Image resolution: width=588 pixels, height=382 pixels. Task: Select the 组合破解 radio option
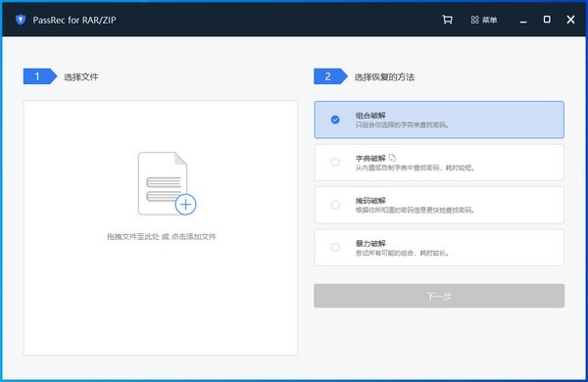(335, 119)
